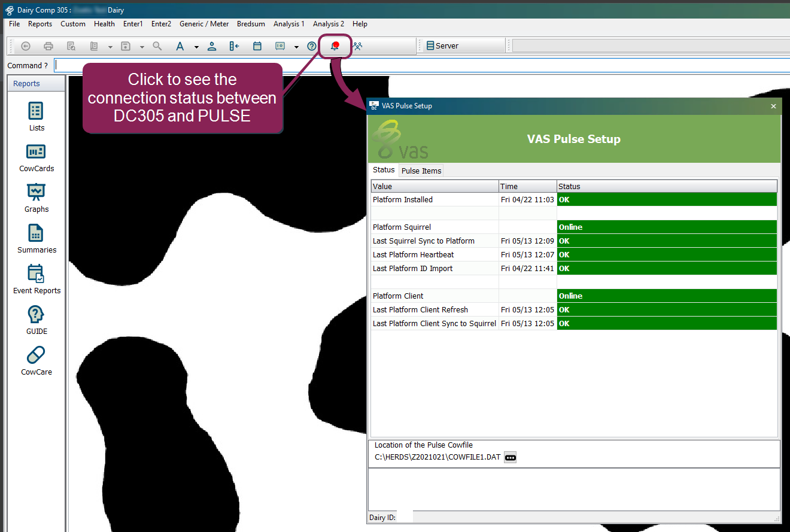Expand the dropdown beside the report page icon
790x532 pixels.
(x=110, y=47)
